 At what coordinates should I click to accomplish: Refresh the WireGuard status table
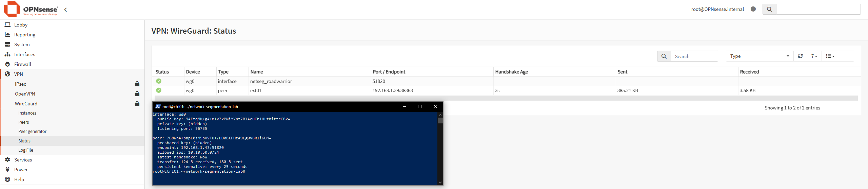pos(800,56)
